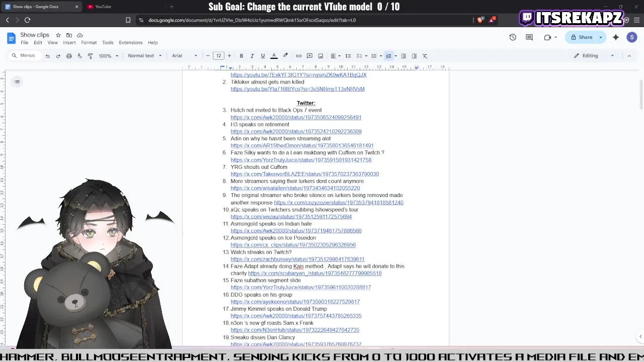Insert an image from toolbar icon
The height and width of the screenshot is (362, 644).
[320, 56]
